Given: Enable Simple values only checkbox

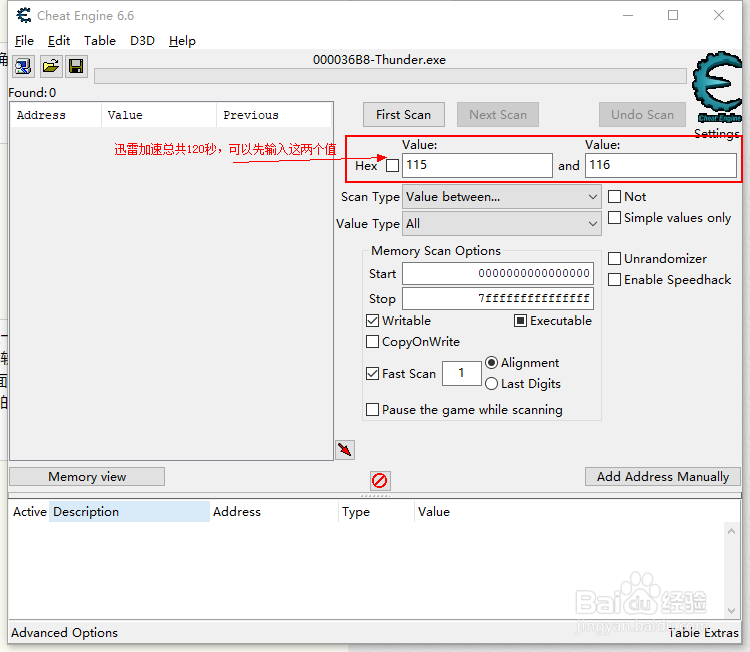Looking at the screenshot, I should click(x=614, y=218).
